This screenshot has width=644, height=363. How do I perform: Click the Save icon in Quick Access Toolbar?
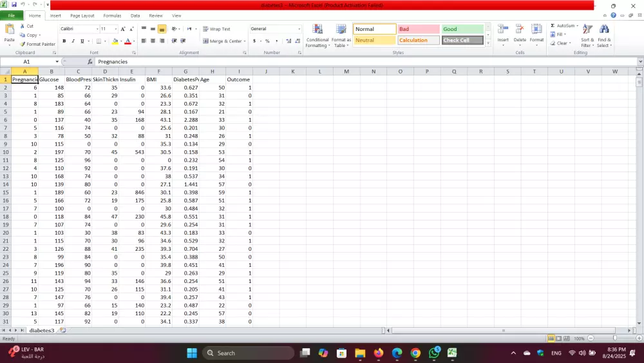coord(14,5)
